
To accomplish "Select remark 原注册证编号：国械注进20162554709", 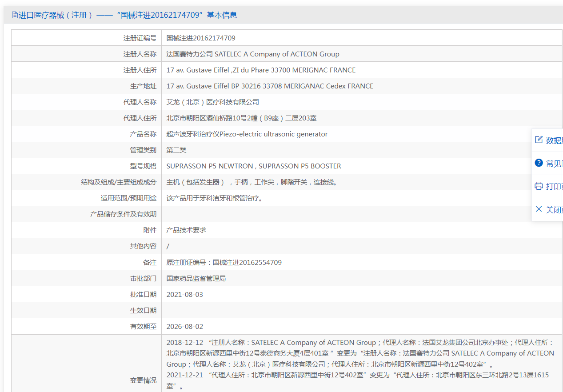I will pos(224,263).
